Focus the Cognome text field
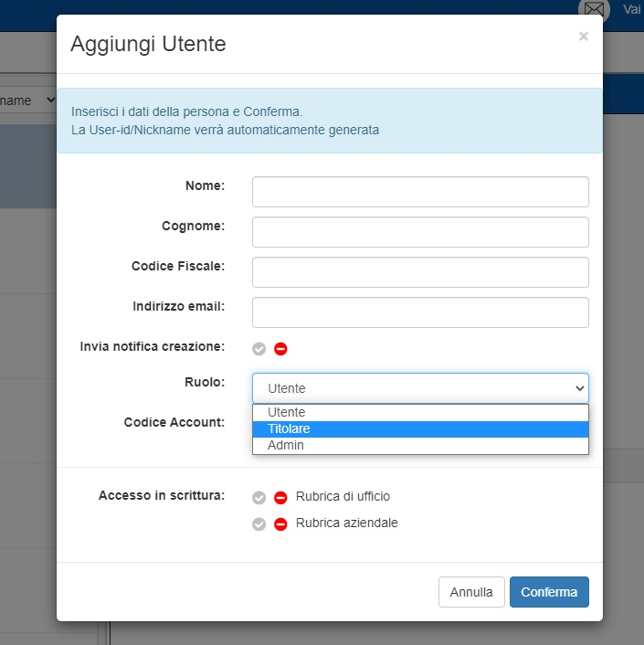Image resolution: width=644 pixels, height=645 pixels. (420, 232)
